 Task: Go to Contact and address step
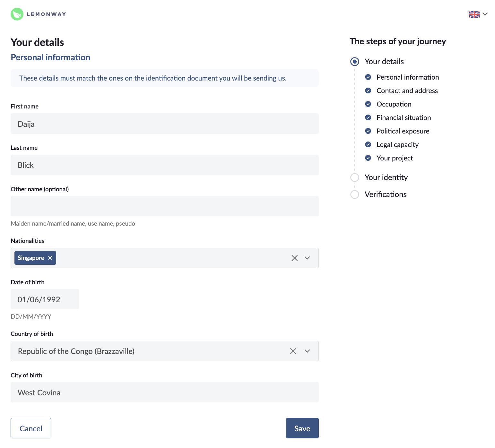[407, 90]
